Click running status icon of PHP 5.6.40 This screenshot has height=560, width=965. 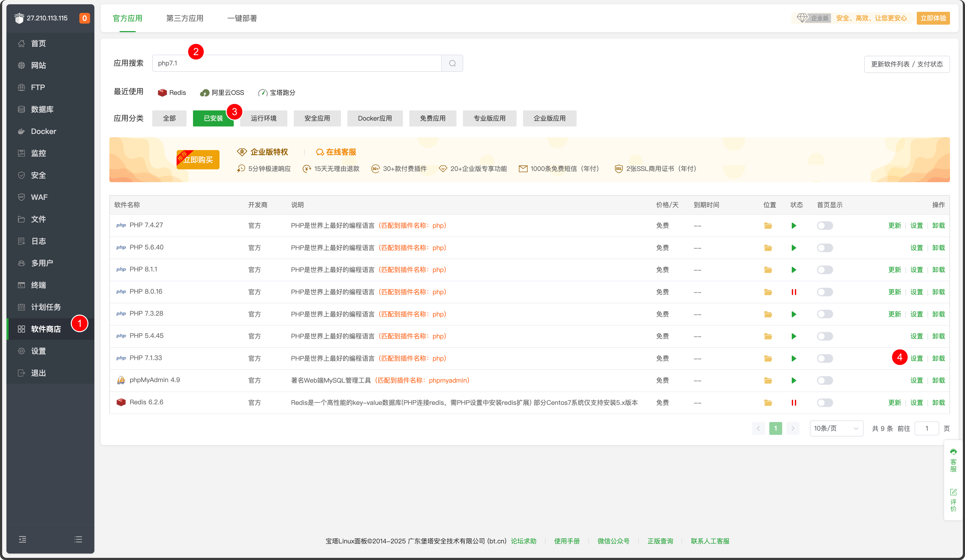[794, 248]
